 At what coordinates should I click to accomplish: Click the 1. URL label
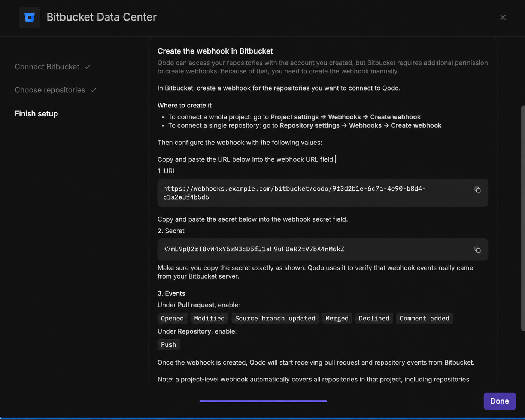coord(167,171)
